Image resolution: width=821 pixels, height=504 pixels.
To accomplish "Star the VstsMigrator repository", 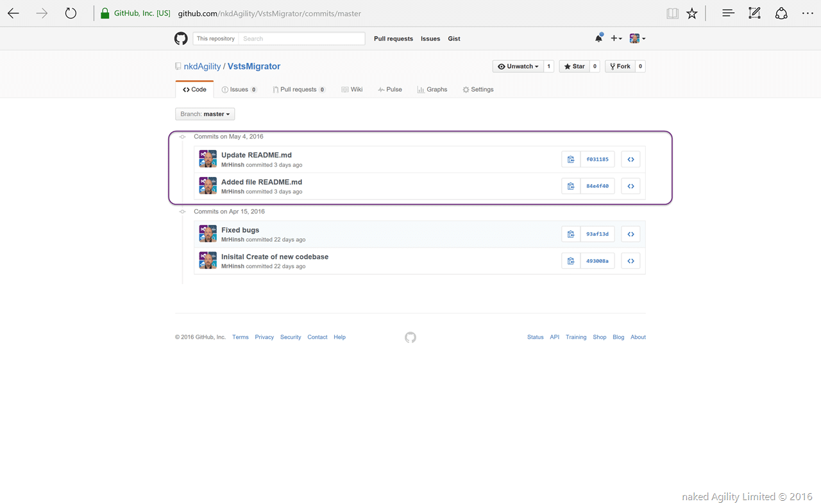I will 574,66.
